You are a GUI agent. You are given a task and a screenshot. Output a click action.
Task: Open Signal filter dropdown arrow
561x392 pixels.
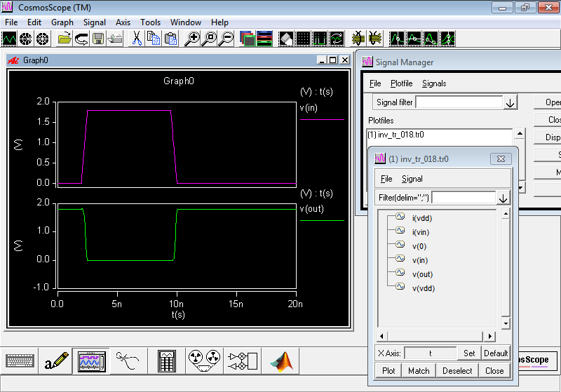tap(511, 103)
